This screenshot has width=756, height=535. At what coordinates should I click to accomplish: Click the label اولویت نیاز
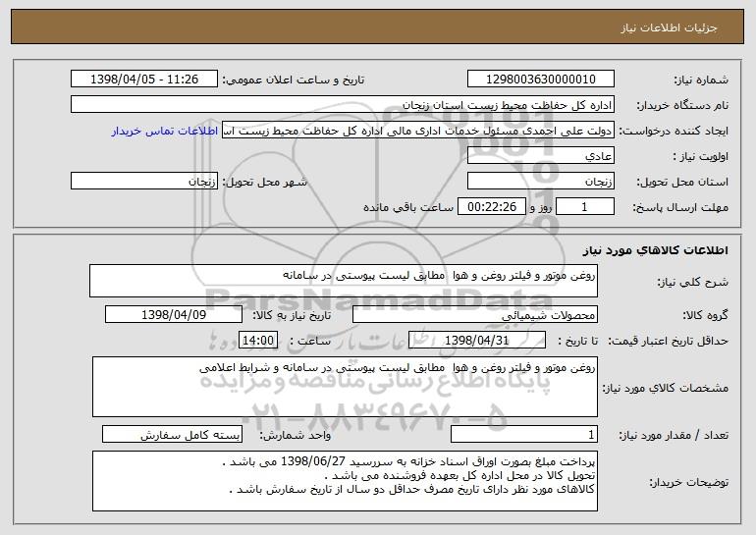701,156
